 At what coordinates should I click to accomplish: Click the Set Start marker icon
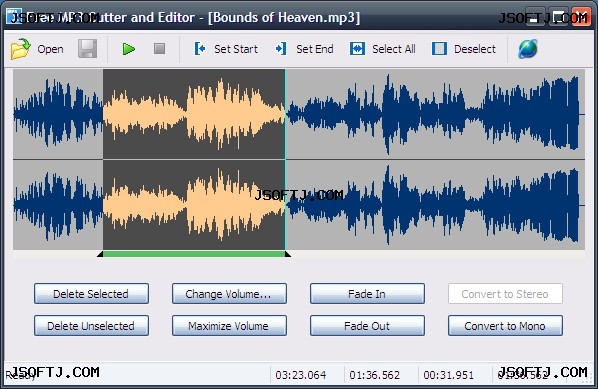(x=200, y=49)
